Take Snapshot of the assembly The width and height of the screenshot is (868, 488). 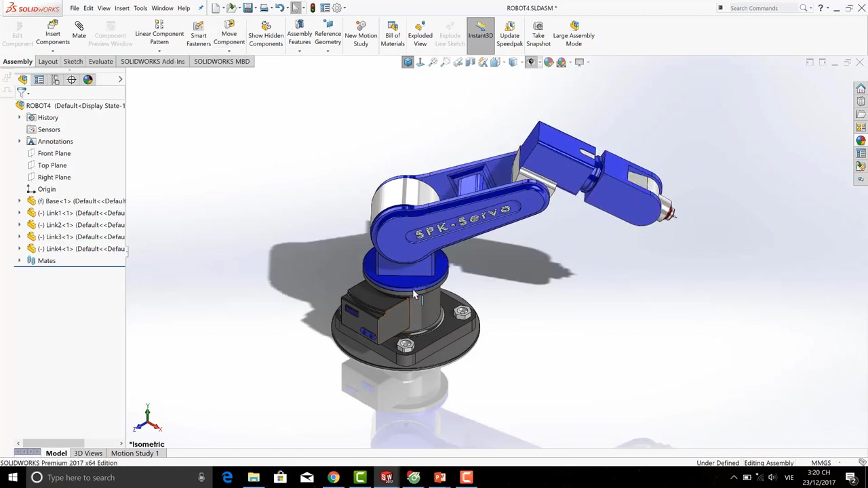[x=538, y=35]
